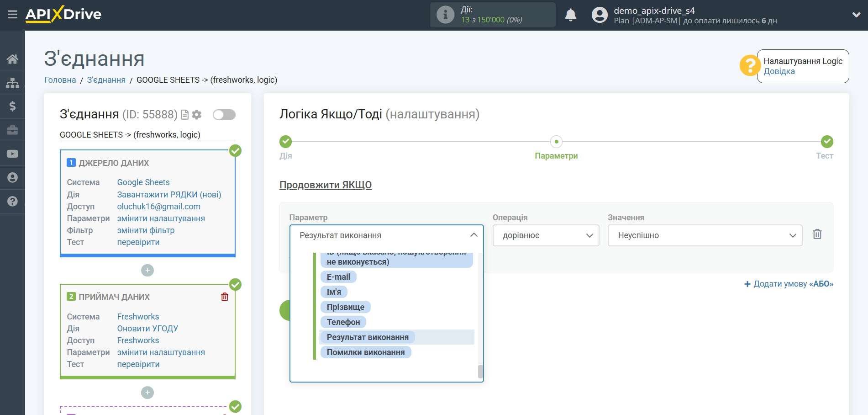Click the notification bell icon
Viewport: 868px width, 415px height.
tap(570, 15)
